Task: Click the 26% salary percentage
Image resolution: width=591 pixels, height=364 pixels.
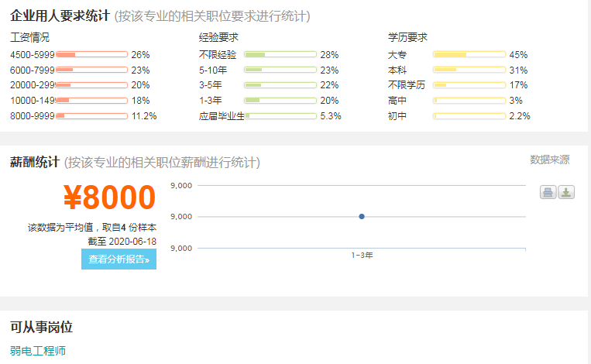Action: pos(141,55)
